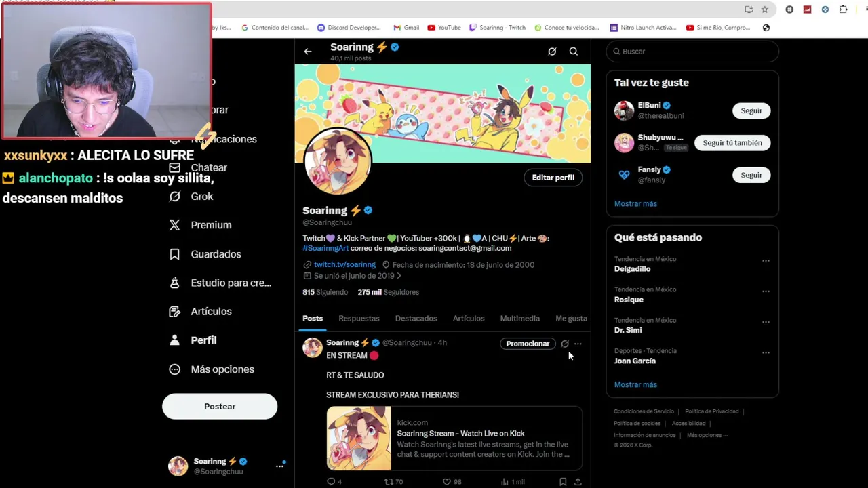View 275 mil Seguidores list

coord(389,292)
